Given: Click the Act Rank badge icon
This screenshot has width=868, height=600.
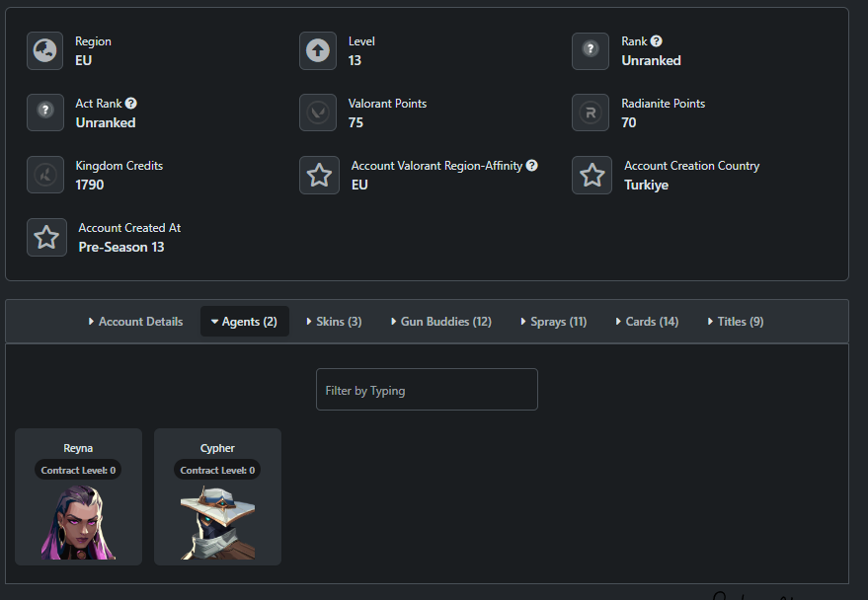Looking at the screenshot, I should [45, 112].
